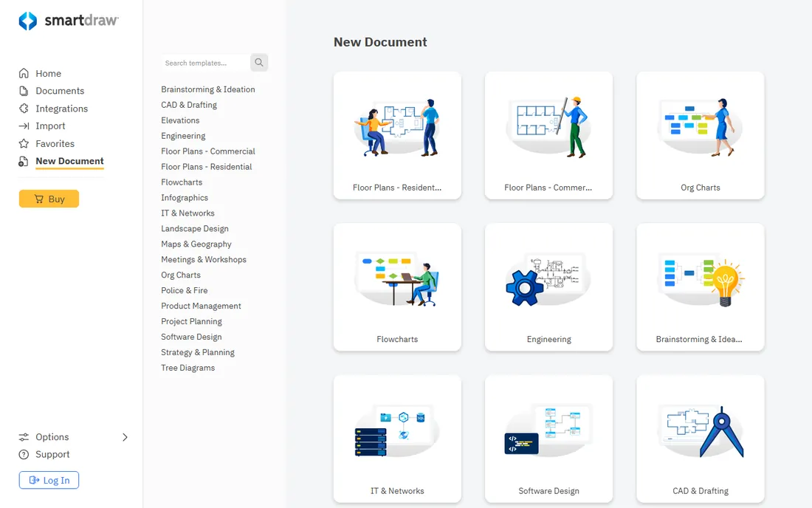Viewport: 812px width, 508px height.
Task: Open Documents in the sidebar
Action: tap(60, 91)
